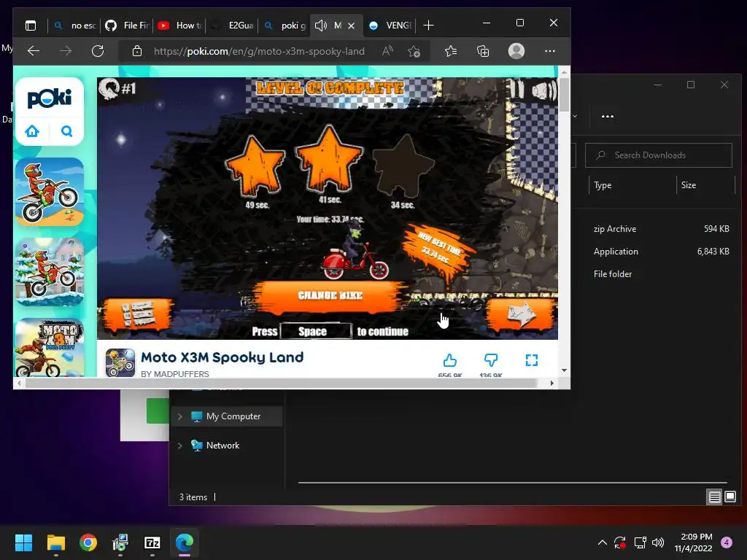Open volume control in system tray
This screenshot has height=560, width=747.
pos(658,542)
